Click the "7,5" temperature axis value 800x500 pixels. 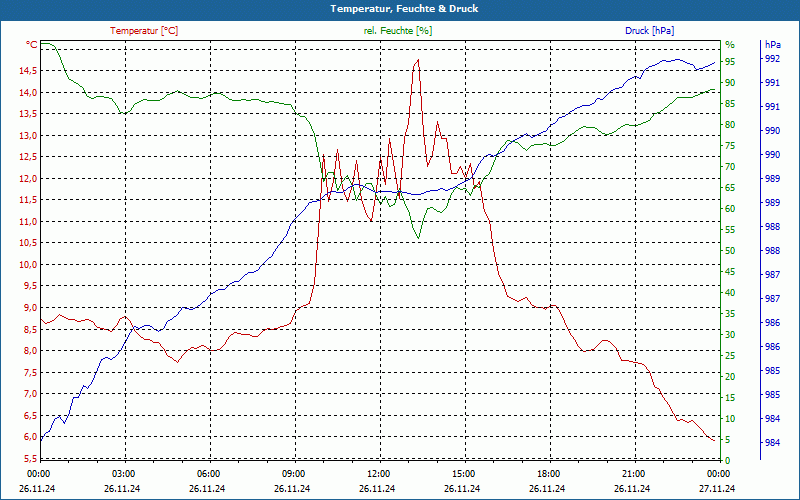(x=30, y=372)
